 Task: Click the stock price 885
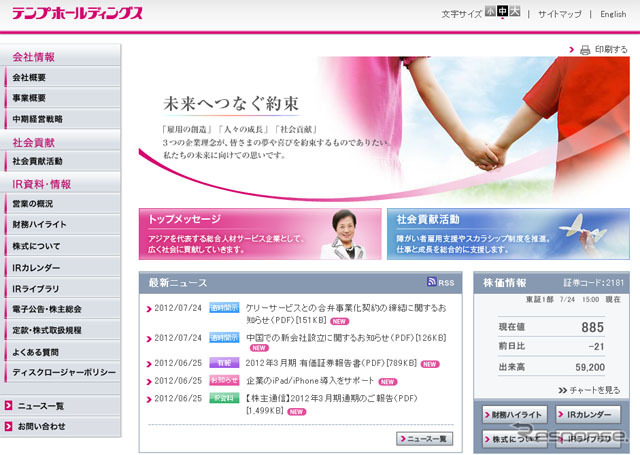click(x=593, y=327)
